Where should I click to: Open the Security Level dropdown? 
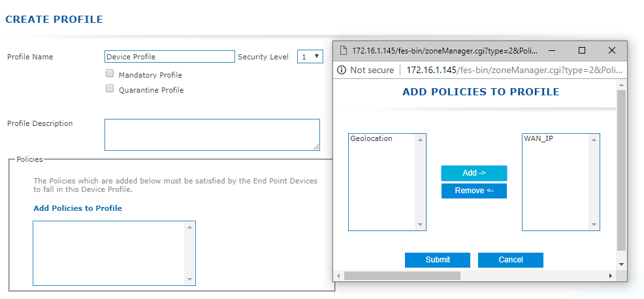[310, 57]
